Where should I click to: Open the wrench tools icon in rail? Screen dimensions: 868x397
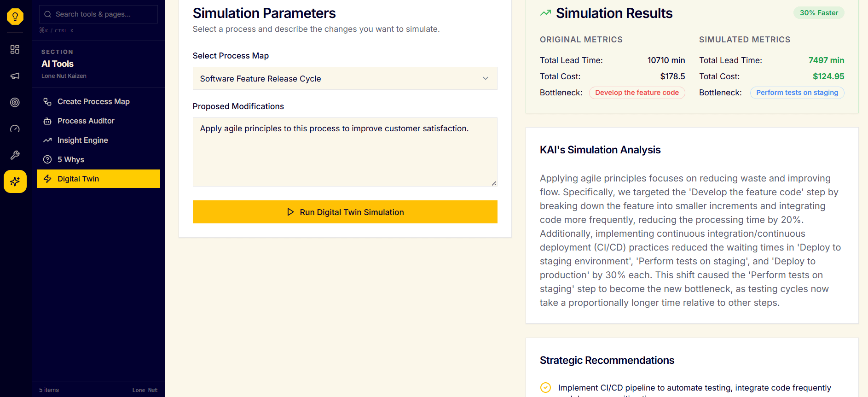15,155
